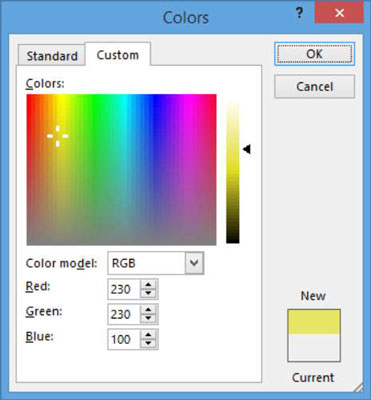
Task: Click the New yellow color preview swatch
Action: 314,322
